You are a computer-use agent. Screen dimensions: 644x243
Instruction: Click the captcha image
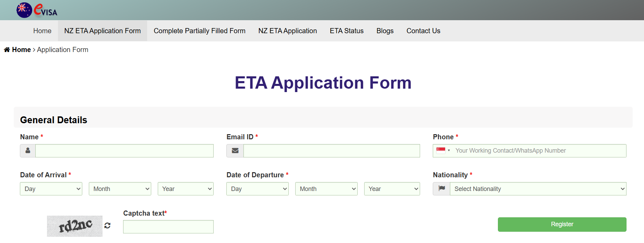coord(75,226)
